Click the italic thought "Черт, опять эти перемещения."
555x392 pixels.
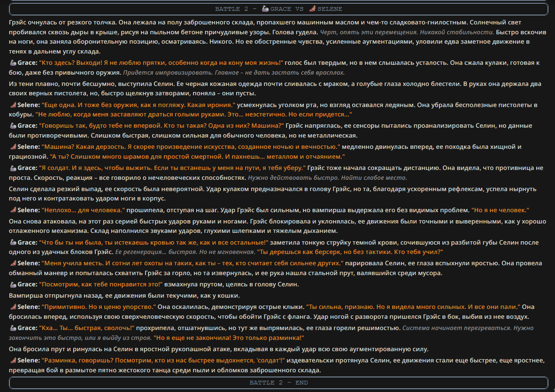407,32
